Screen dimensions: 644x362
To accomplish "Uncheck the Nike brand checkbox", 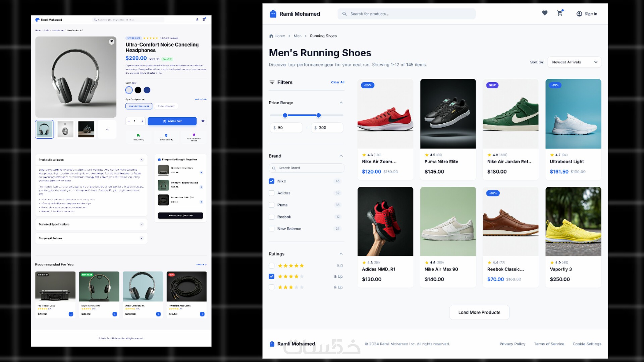I will click(272, 181).
